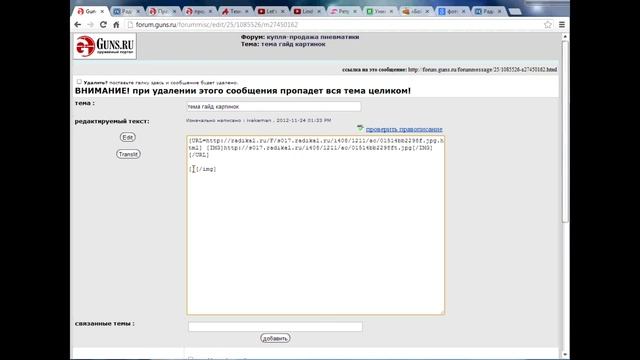640x360 pixels.
Task: Open the проверить правописание link
Action: [404, 129]
